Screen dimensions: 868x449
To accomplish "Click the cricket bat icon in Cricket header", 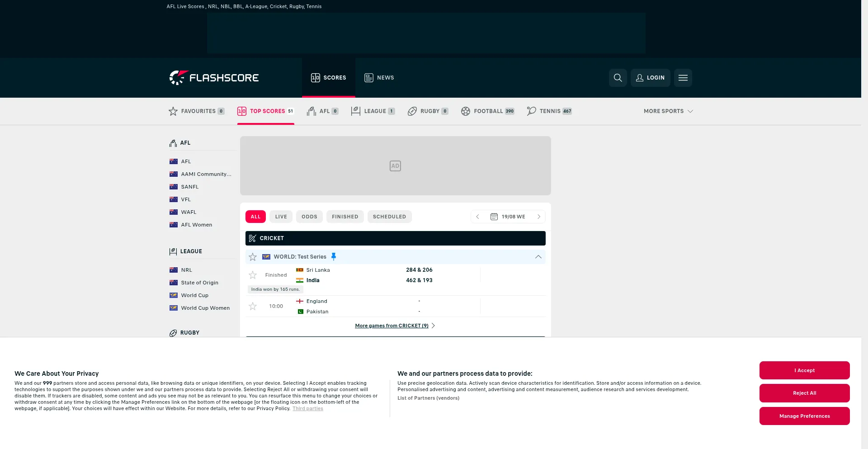I will [253, 238].
